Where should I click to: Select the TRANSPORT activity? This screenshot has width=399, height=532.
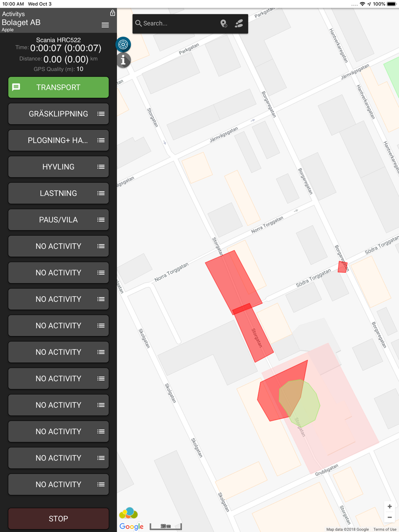click(x=59, y=87)
